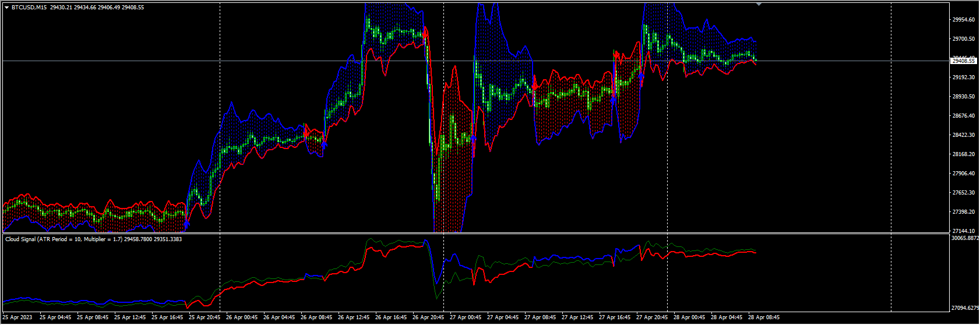
Task: Click the 27652.30 price scale label
Action: (x=963, y=193)
